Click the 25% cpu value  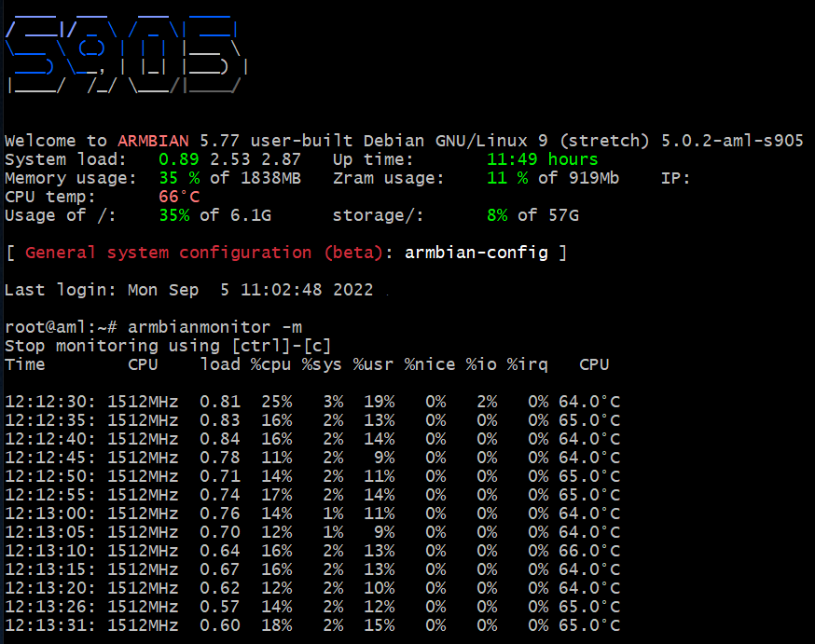(277, 402)
